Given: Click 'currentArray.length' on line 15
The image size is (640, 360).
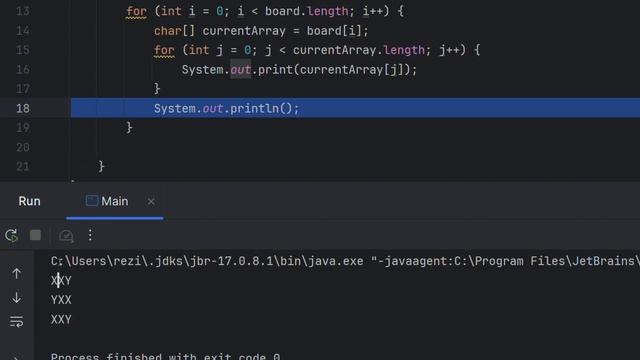Looking at the screenshot, I should [x=359, y=51].
